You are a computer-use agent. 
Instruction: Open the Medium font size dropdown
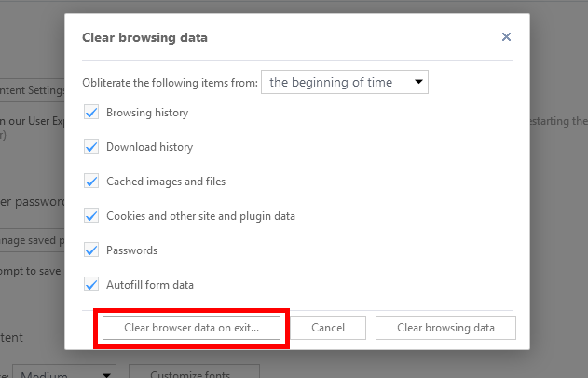coord(65,374)
